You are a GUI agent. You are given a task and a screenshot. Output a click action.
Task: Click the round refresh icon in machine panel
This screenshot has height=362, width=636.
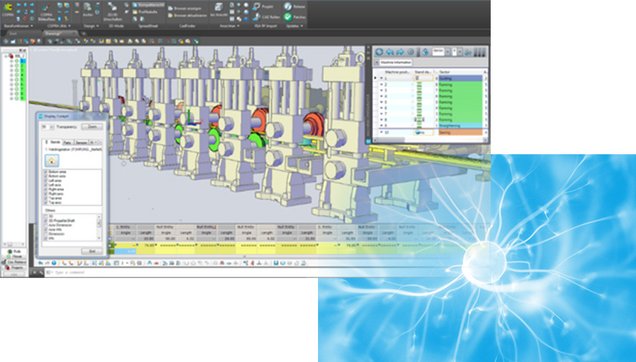tap(379, 52)
